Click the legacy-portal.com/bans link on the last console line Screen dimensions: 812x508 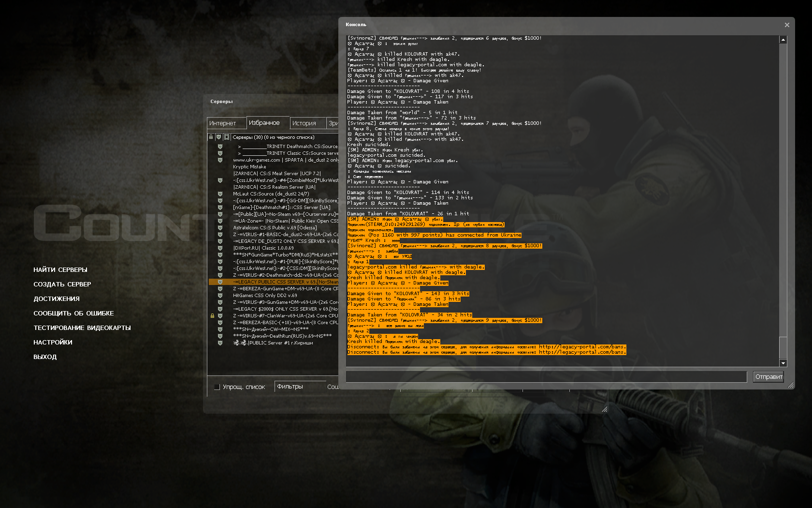click(x=582, y=352)
